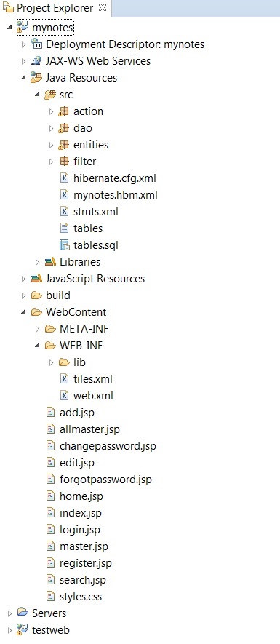Click the styles.css file icon
The height and width of the screenshot is (644, 280).
(50, 597)
